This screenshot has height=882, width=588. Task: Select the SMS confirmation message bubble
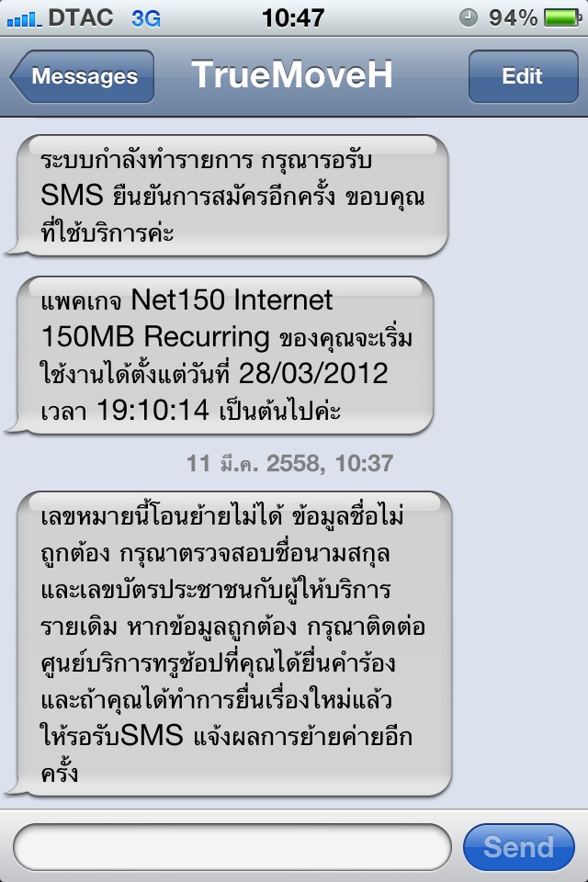tap(226, 196)
